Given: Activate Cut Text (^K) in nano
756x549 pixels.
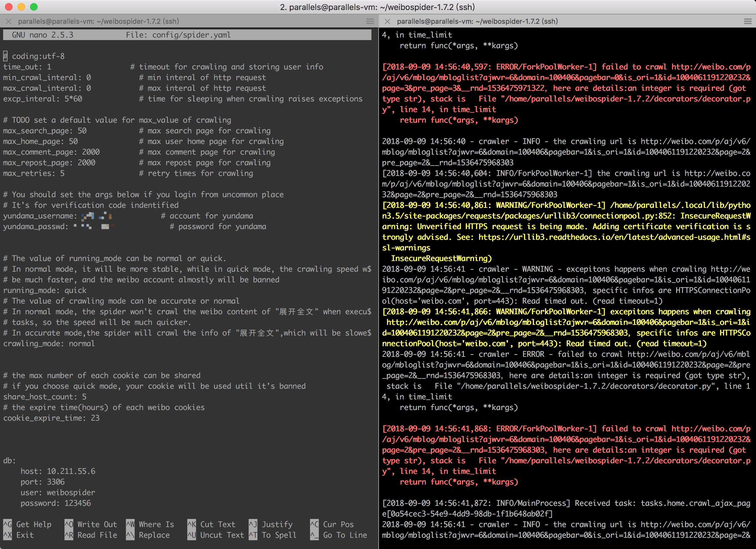Looking at the screenshot, I should 212,524.
